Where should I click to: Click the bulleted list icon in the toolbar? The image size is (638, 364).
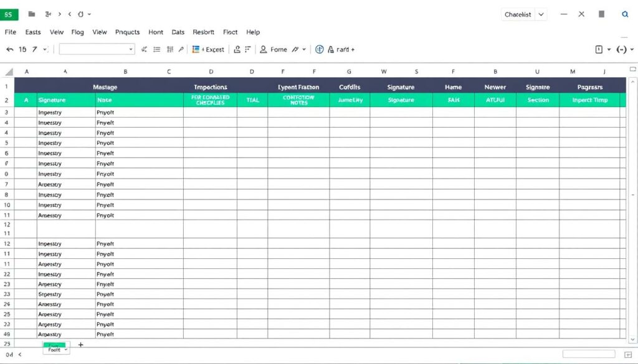156,49
